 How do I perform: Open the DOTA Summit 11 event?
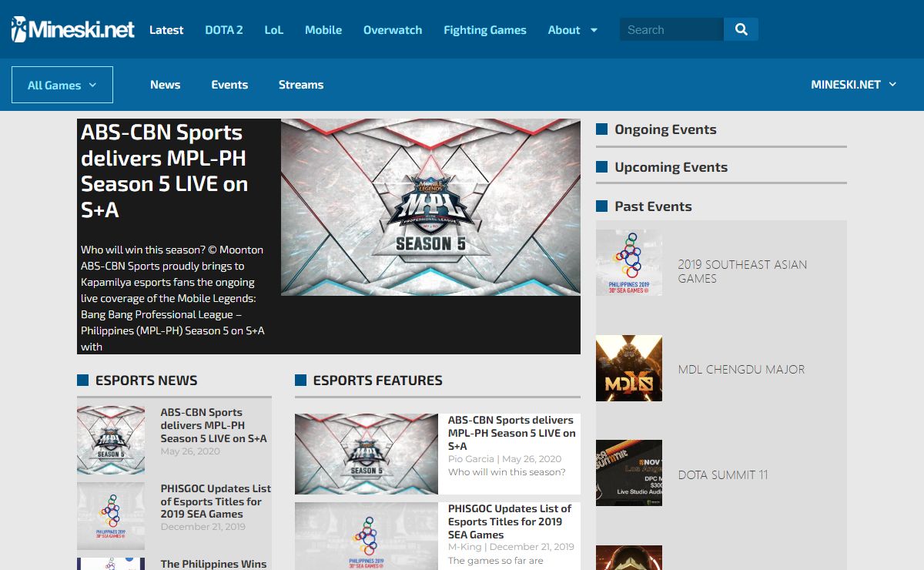723,474
